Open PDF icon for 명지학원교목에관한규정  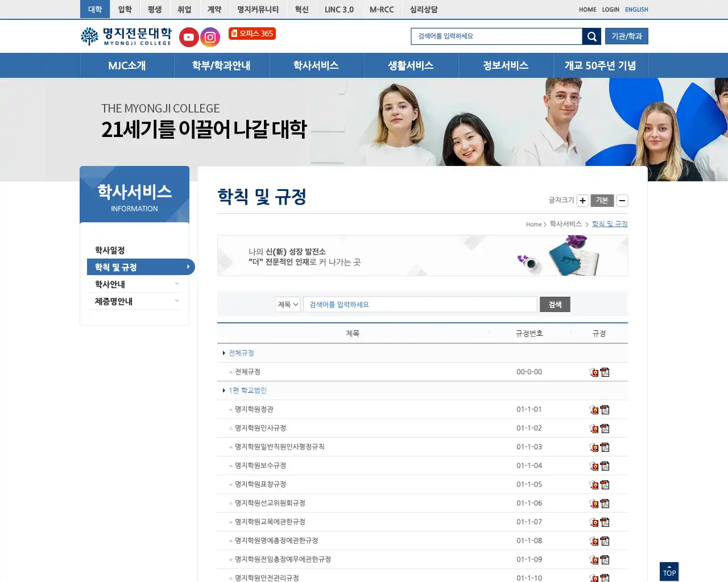pos(605,522)
